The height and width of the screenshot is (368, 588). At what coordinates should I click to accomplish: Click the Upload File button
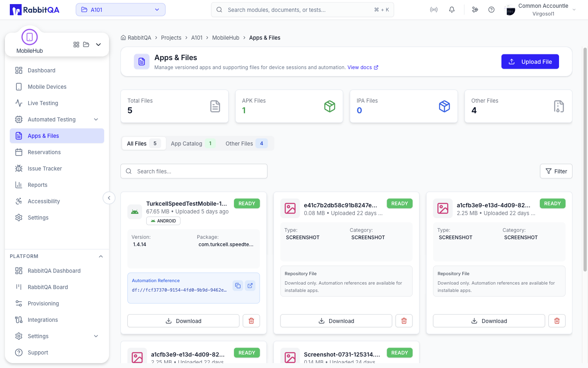click(530, 62)
